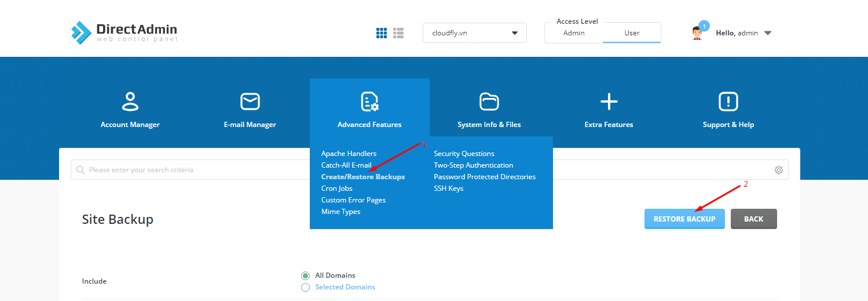Expand the Hello, admin user menu arrow

point(768,33)
